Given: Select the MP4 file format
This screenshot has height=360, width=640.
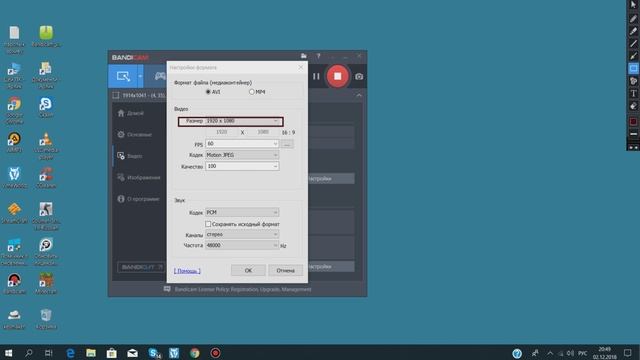Looking at the screenshot, I should coord(257,92).
